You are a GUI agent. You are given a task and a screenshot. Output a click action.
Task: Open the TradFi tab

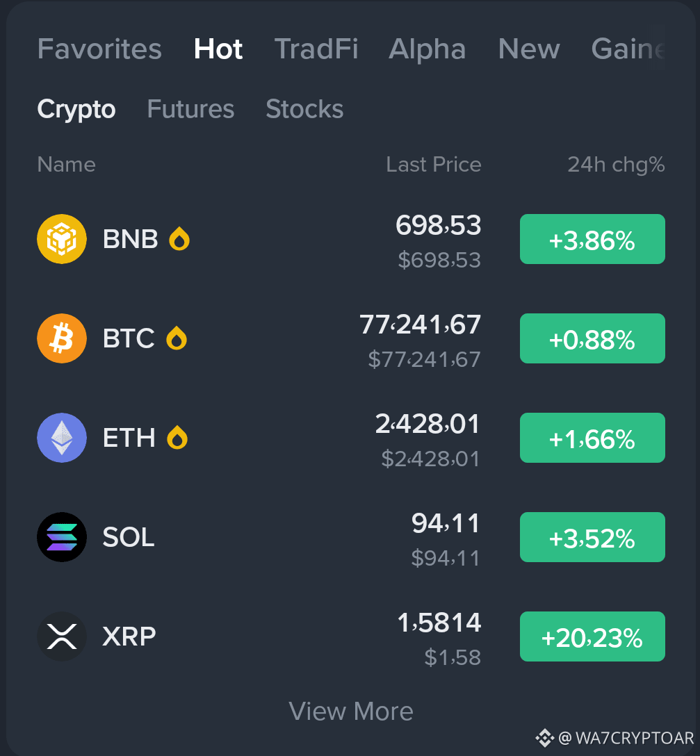point(316,49)
